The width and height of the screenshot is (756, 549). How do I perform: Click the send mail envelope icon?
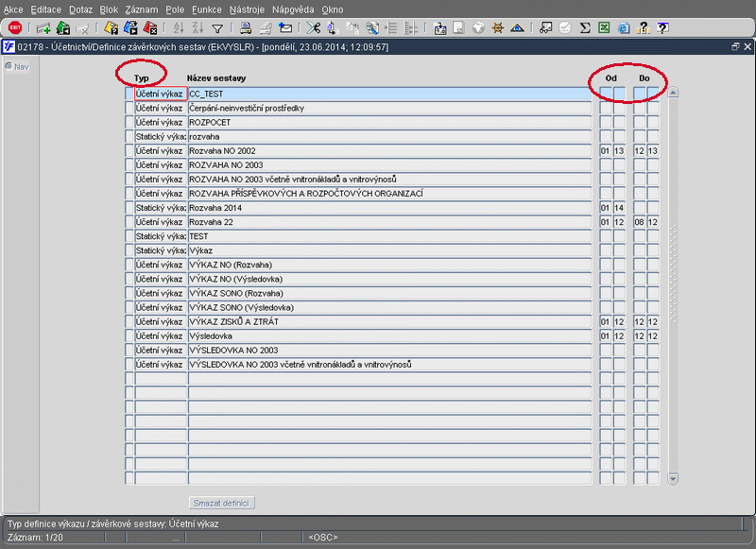[x=285, y=28]
